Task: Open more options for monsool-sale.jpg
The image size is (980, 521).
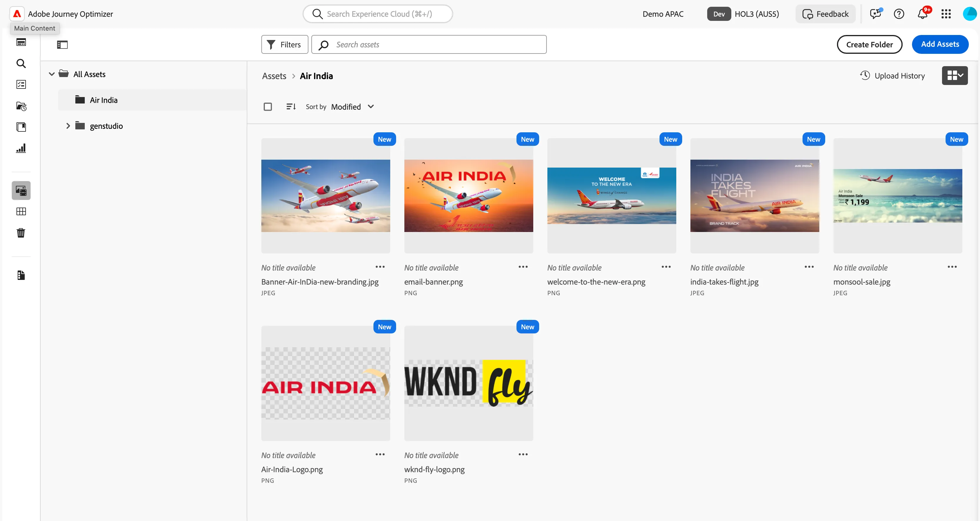Action: (x=952, y=267)
